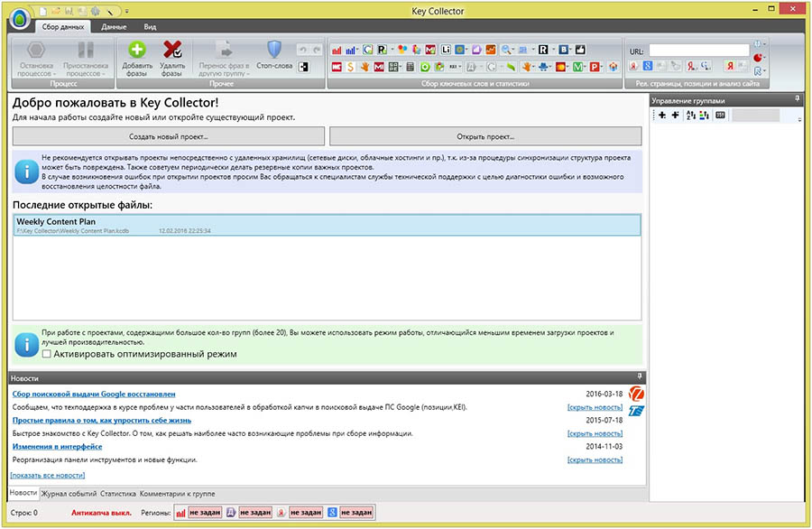Screen dimensions: 812x529
Task: Select the Новости bottom tab
Action: click(23, 493)
